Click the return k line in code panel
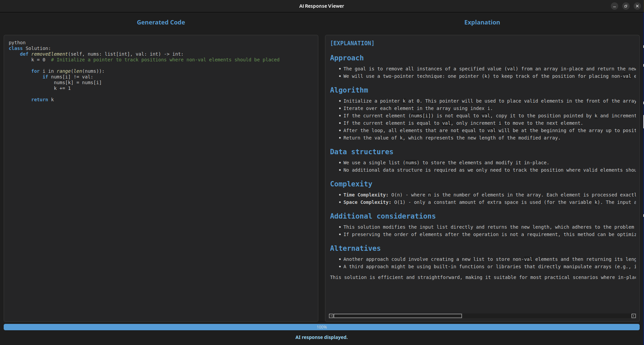The height and width of the screenshot is (345, 644). [x=43, y=100]
